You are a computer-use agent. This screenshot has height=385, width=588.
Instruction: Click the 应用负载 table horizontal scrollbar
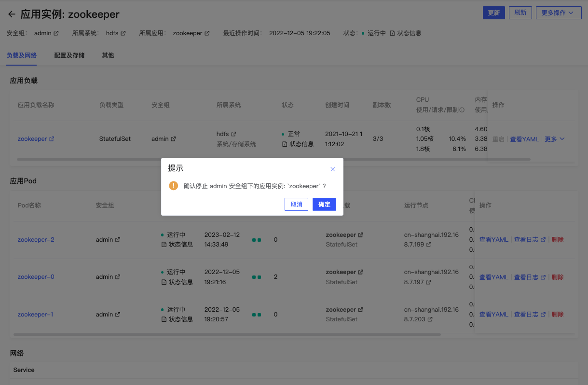click(273, 159)
